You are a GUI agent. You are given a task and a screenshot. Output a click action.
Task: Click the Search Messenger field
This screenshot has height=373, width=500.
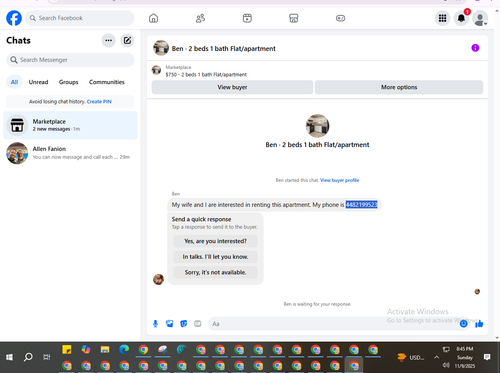pyautogui.click(x=70, y=60)
